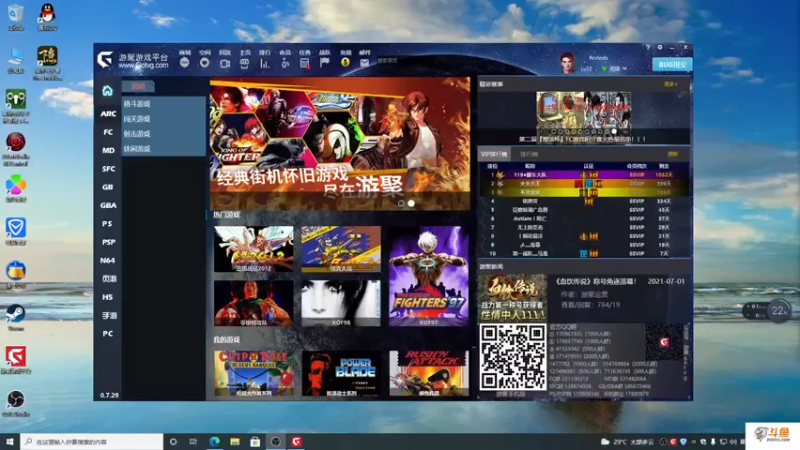The height and width of the screenshot is (450, 800).
Task: Launch Microsoft Edge from the taskbar
Action: tap(214, 441)
